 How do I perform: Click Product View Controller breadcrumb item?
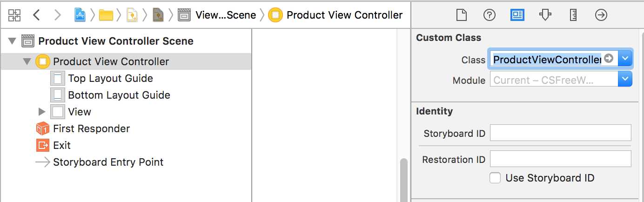click(335, 15)
